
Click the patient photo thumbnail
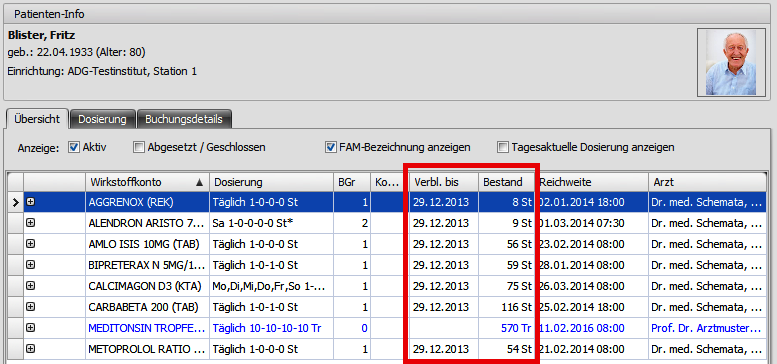click(731, 62)
